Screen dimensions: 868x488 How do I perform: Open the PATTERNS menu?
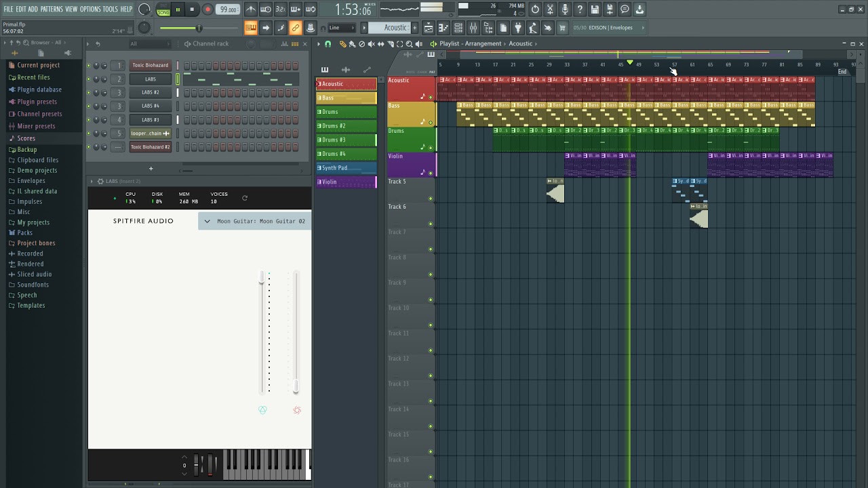click(x=52, y=9)
